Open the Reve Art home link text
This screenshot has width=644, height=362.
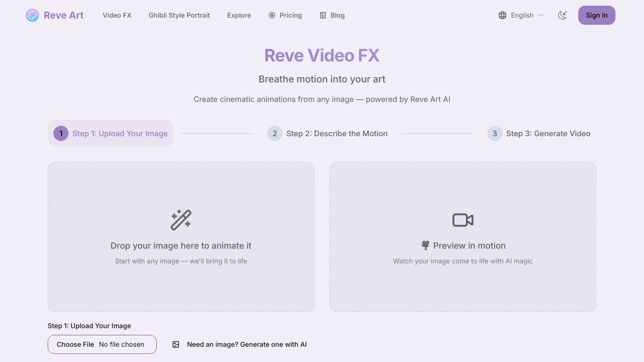[x=63, y=15]
